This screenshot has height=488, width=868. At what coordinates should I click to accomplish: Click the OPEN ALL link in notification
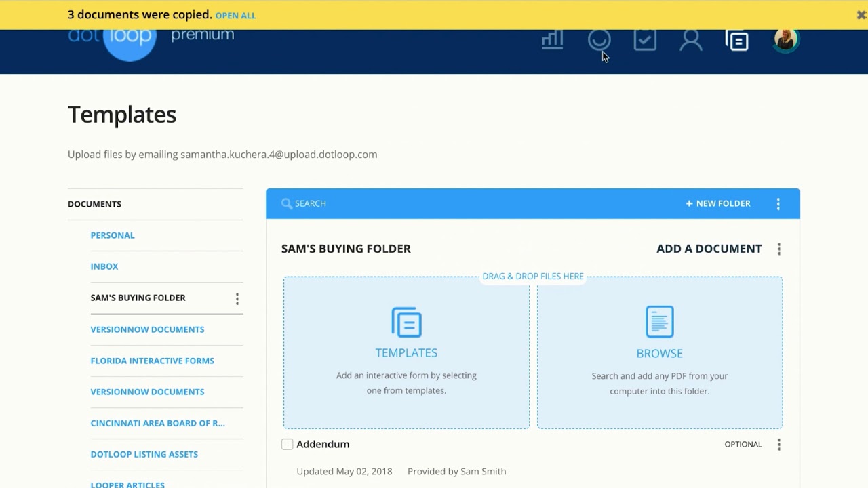pos(235,16)
